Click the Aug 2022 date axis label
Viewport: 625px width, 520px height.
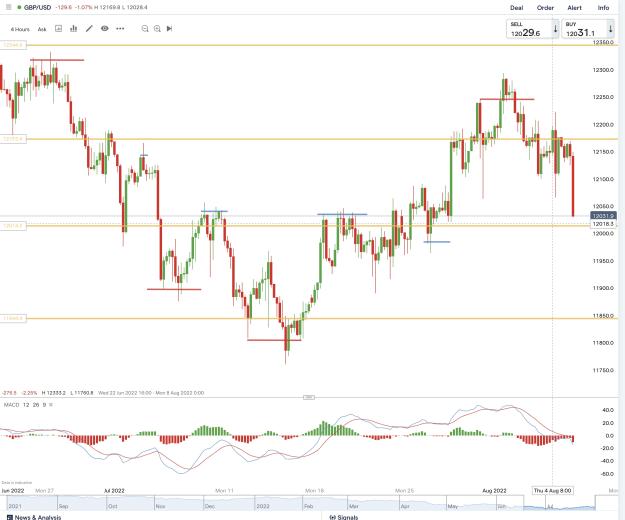(494, 491)
